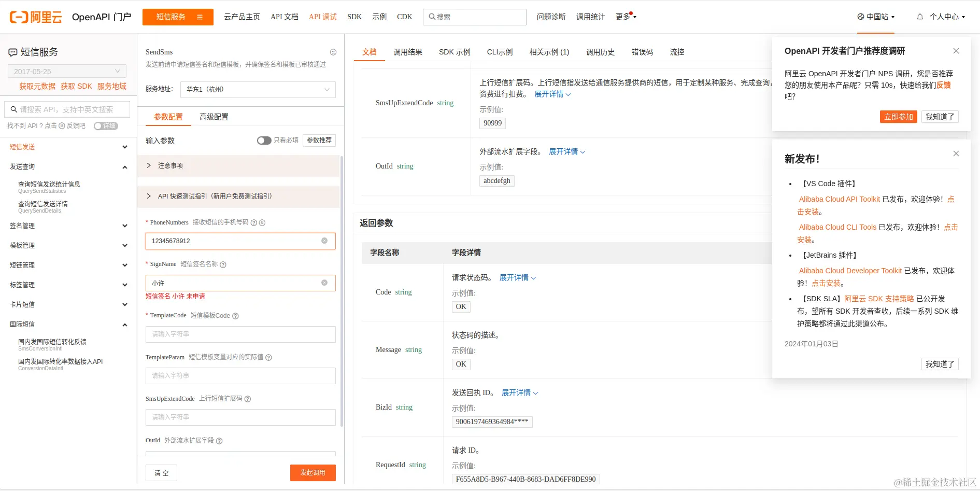Click the parameter panel vertical scrollbar
The height and width of the screenshot is (491, 980).
point(342,290)
